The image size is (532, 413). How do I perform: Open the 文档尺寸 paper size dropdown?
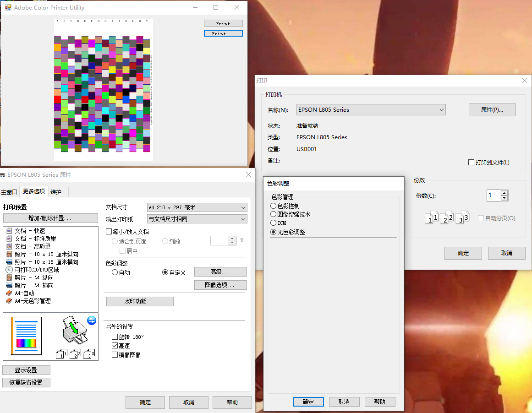point(197,207)
